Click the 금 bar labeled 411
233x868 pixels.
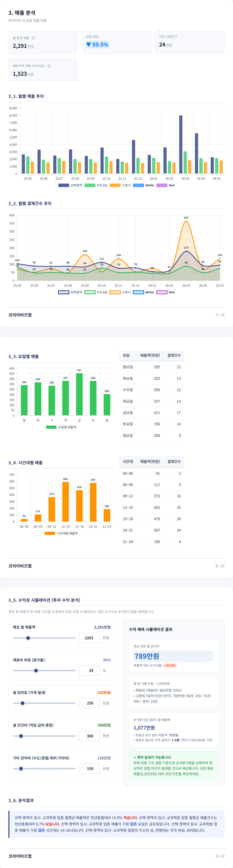tap(79, 394)
